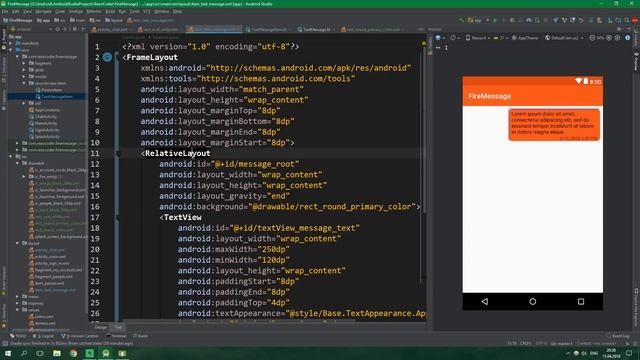The height and width of the screenshot is (360, 640).
Task: Click vertical expand arrows icon in preview
Action: click(x=446, y=48)
